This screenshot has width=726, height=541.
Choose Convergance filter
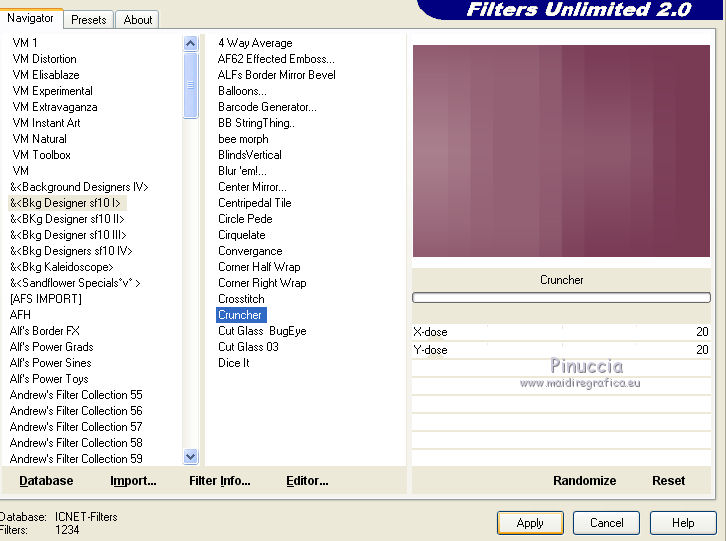coord(250,251)
